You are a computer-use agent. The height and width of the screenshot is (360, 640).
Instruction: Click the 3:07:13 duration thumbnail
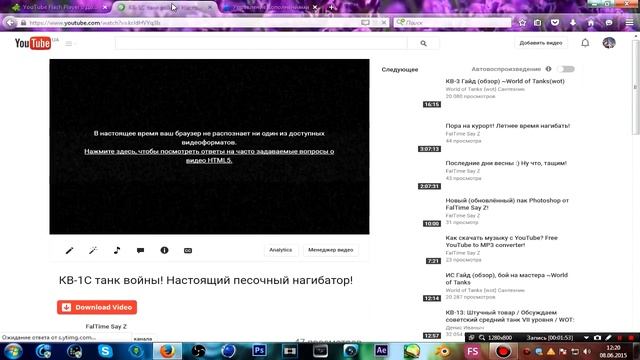(x=429, y=149)
